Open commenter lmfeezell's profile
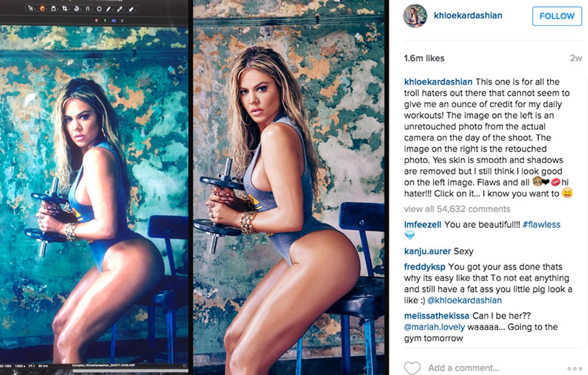588x375 pixels. tap(423, 224)
